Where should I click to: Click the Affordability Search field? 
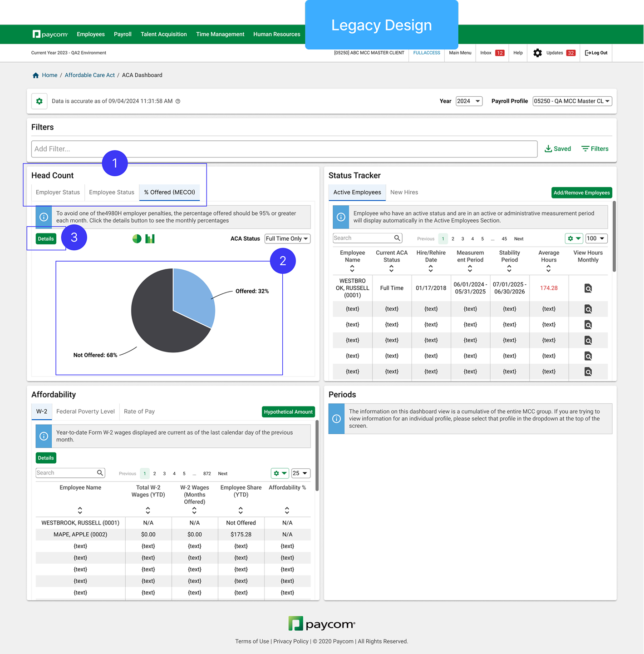70,473
